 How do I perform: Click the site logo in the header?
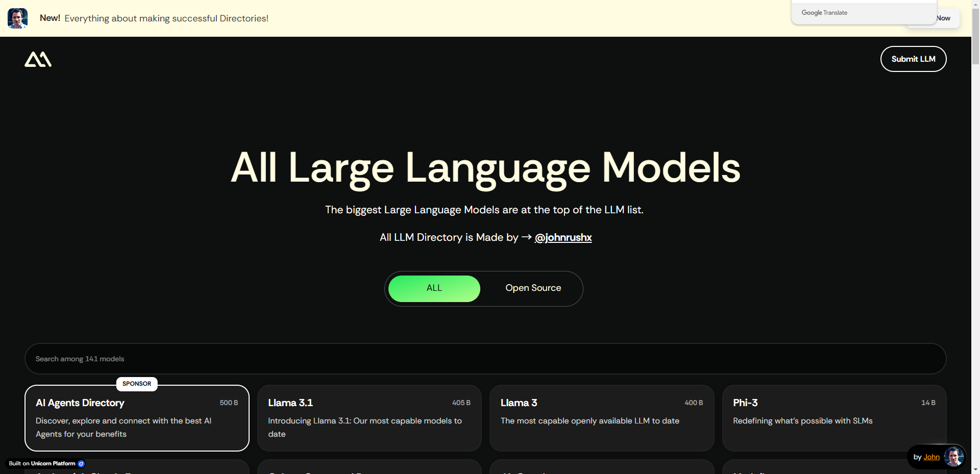click(x=38, y=59)
